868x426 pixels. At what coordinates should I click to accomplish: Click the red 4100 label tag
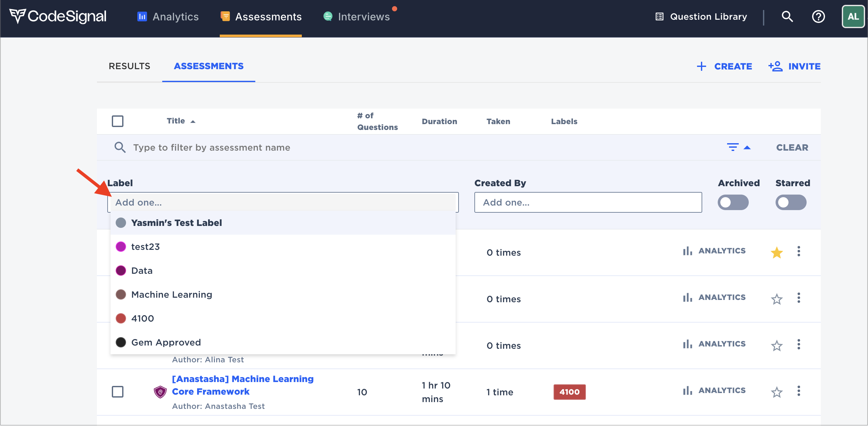point(569,392)
